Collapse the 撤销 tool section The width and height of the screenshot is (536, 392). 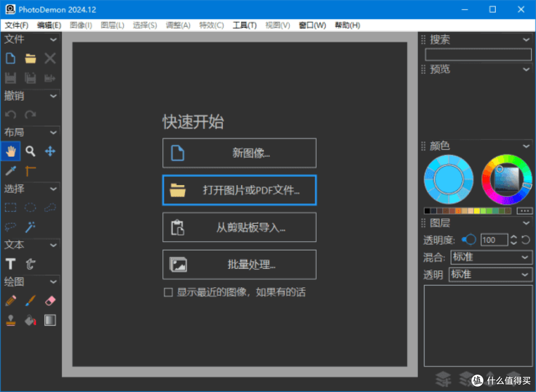(53, 96)
